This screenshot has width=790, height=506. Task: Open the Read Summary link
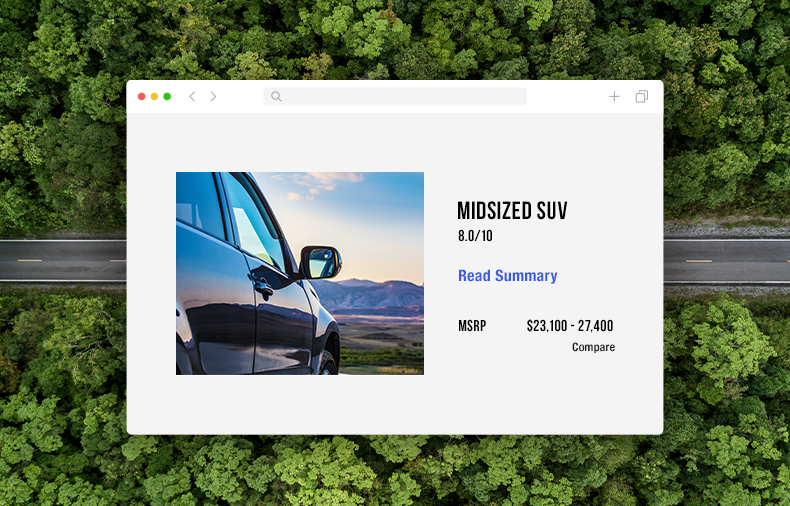tap(507, 276)
